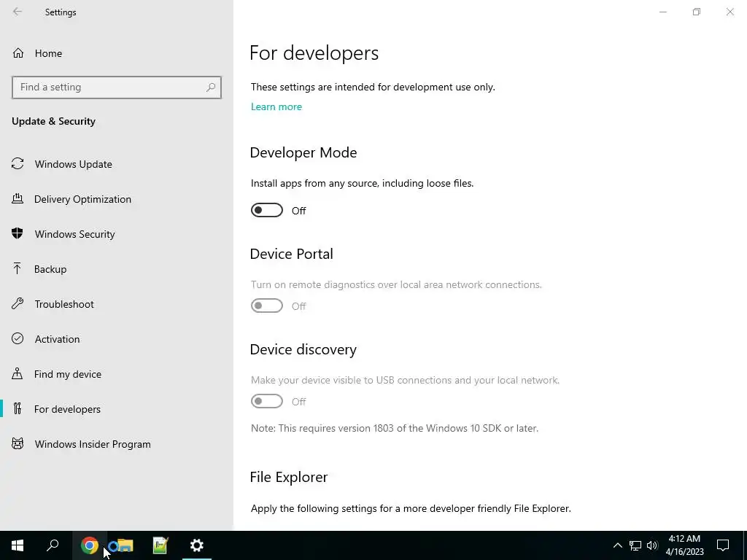Click the Home house icon
747x560 pixels.
point(18,52)
